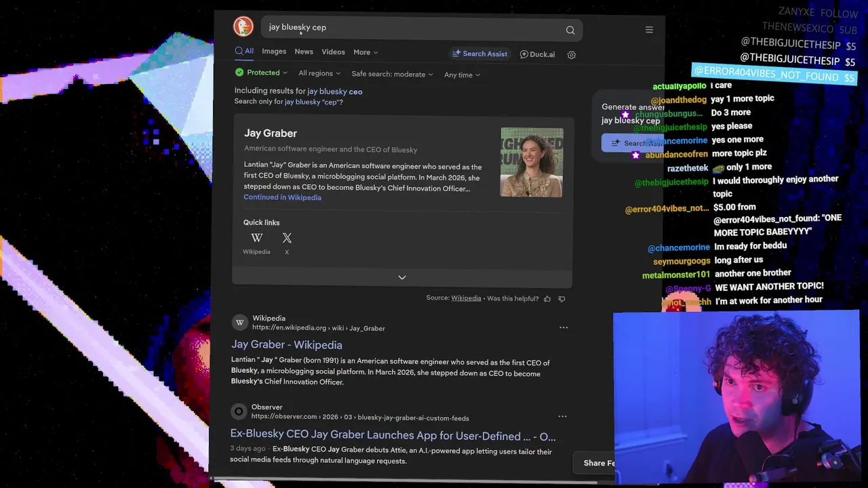Open the Protected status dropdown

point(261,73)
